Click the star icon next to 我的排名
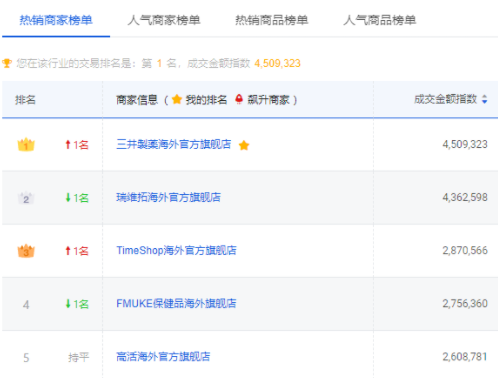The height and width of the screenshot is (378, 498). (x=177, y=99)
